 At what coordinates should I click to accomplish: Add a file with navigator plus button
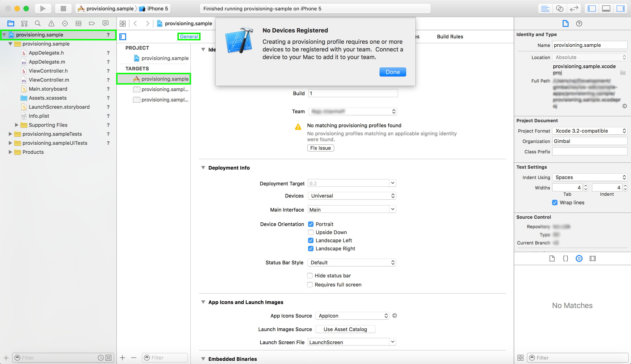pos(6,358)
